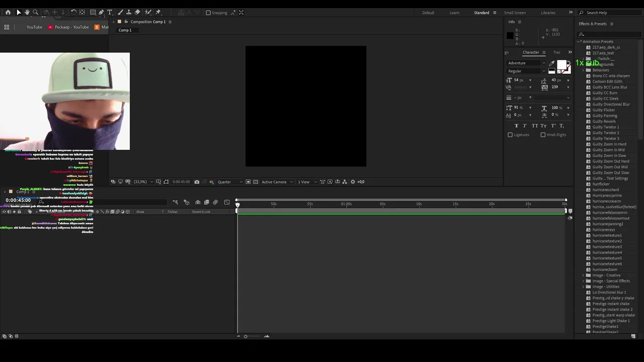Image resolution: width=644 pixels, height=362 pixels.
Task: Switch to the Learn workspace
Action: tap(454, 13)
